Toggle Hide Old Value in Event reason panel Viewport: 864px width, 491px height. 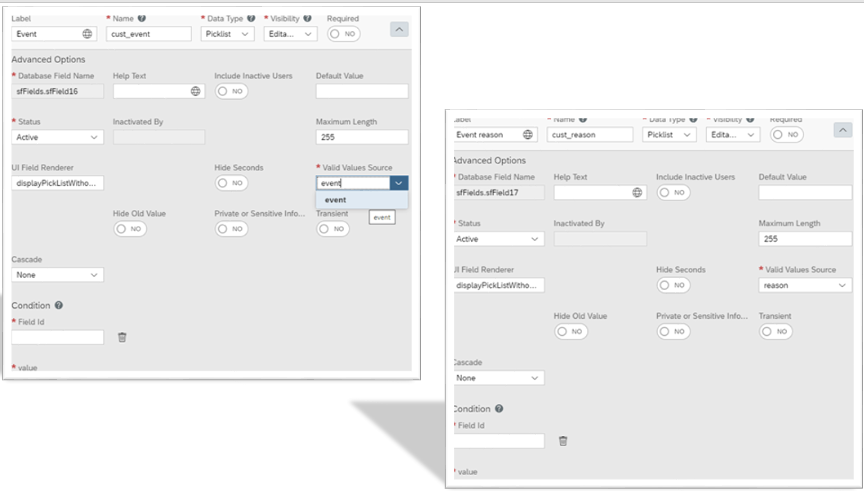pyautogui.click(x=571, y=331)
